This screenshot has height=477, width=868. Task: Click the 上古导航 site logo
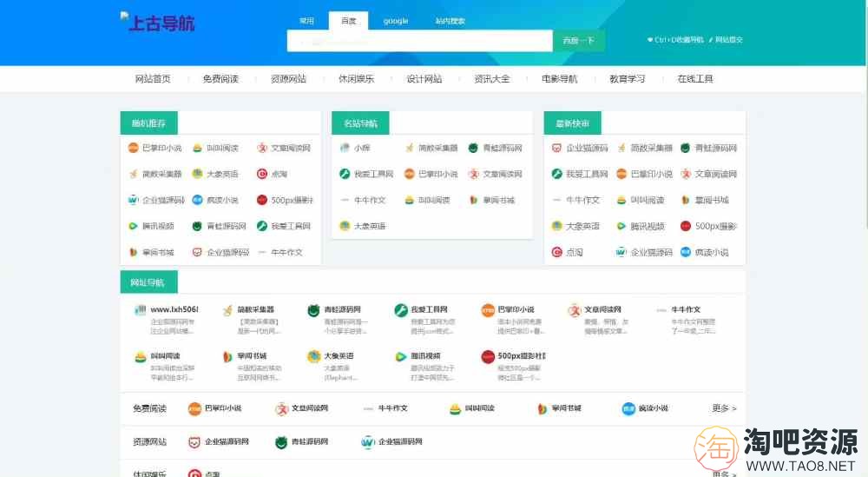(x=158, y=23)
